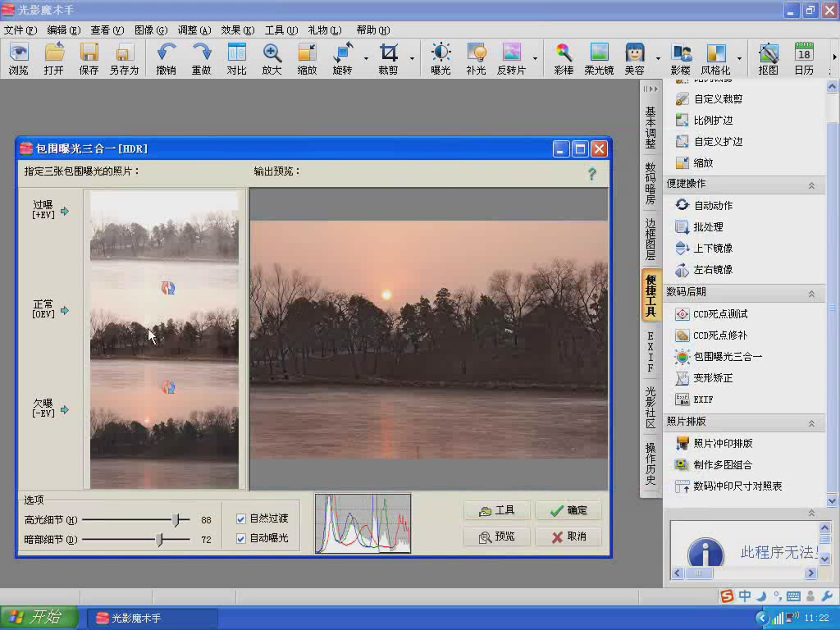Expand the 美容 dropdown arrow

(x=658, y=58)
